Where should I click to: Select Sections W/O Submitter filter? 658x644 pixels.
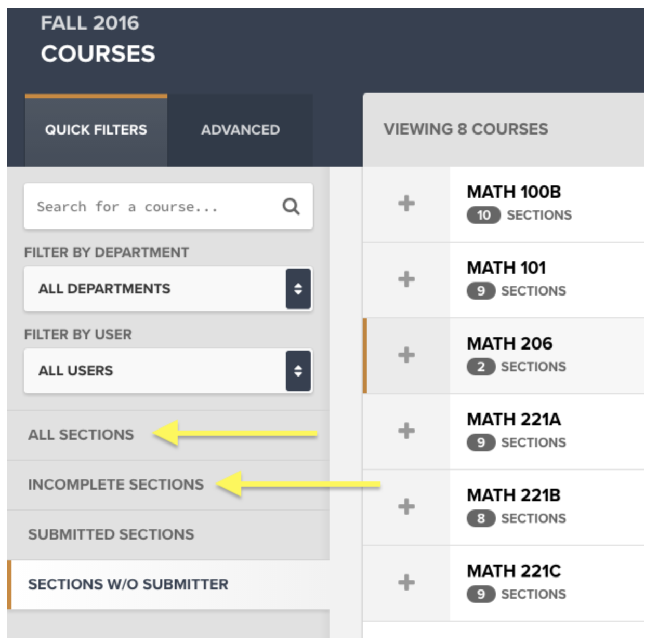128,584
